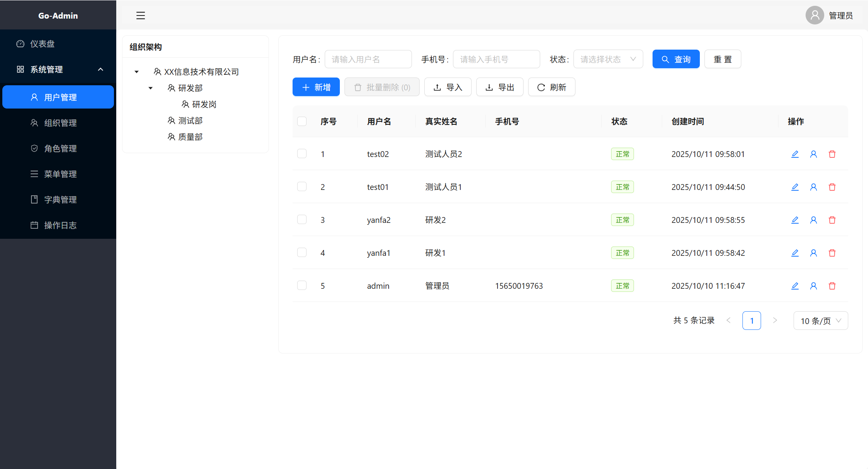
Task: Click the user role icon for admin row
Action: [x=813, y=286]
